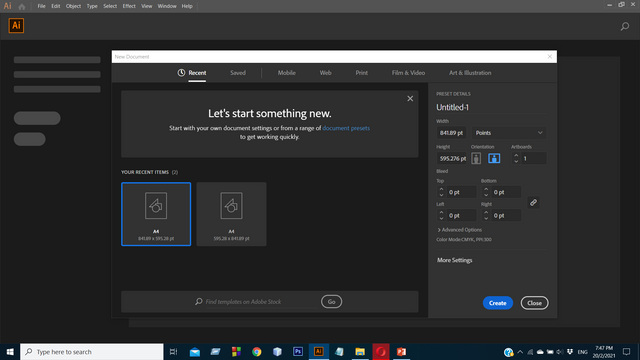Open the Object menu
This screenshot has height=360, width=640.
(x=73, y=6)
